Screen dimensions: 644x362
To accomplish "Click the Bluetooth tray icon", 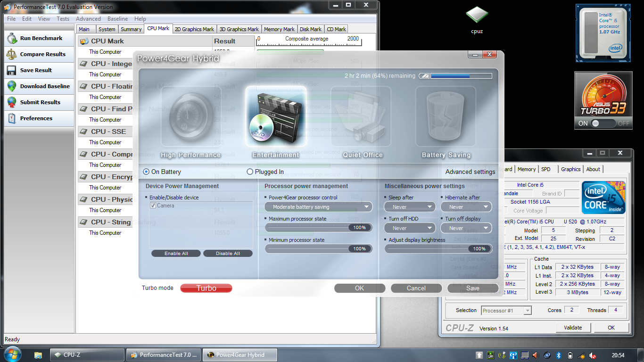I will point(559,355).
